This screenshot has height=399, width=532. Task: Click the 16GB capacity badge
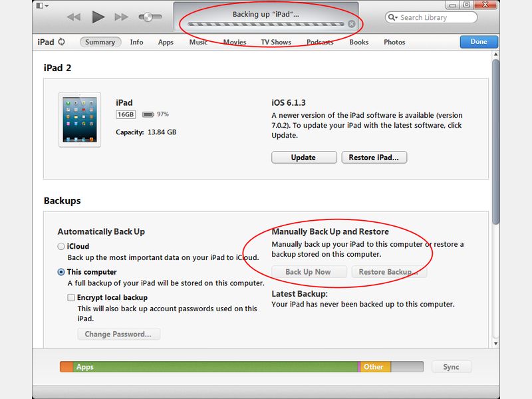tap(126, 114)
